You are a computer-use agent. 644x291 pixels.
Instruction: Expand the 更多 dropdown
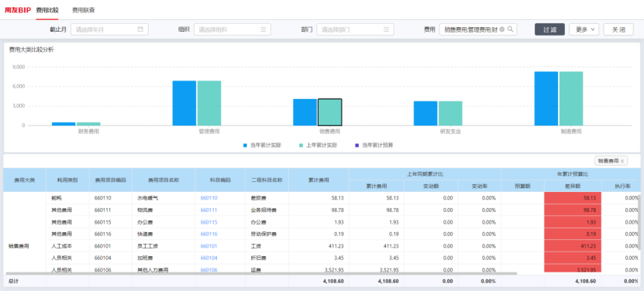pyautogui.click(x=584, y=29)
